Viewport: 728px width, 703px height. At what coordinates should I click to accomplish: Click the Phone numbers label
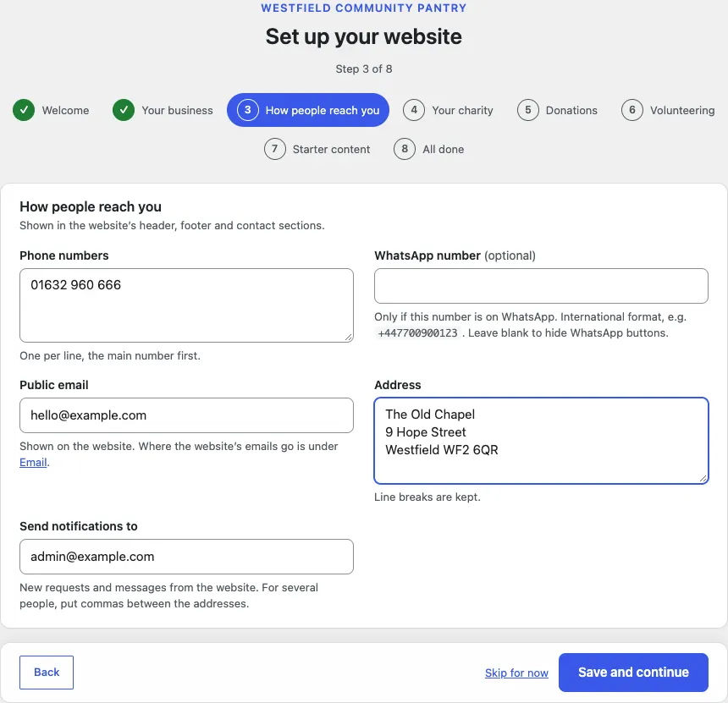[x=64, y=255]
